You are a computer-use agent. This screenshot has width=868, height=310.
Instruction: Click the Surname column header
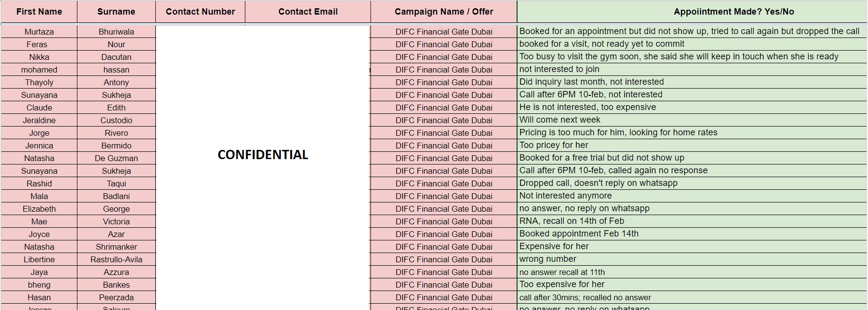(x=116, y=12)
